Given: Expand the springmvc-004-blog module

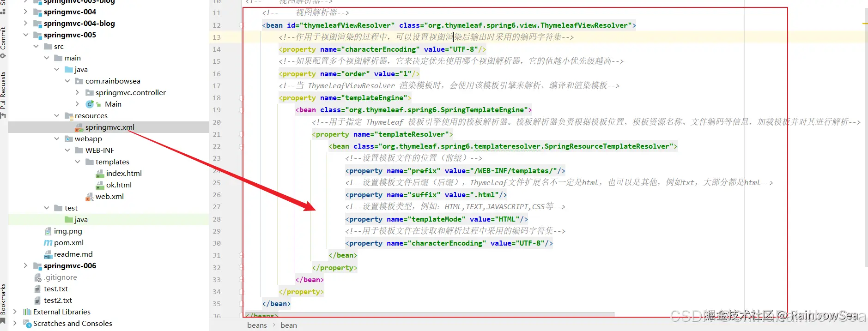Looking at the screenshot, I should point(26,23).
